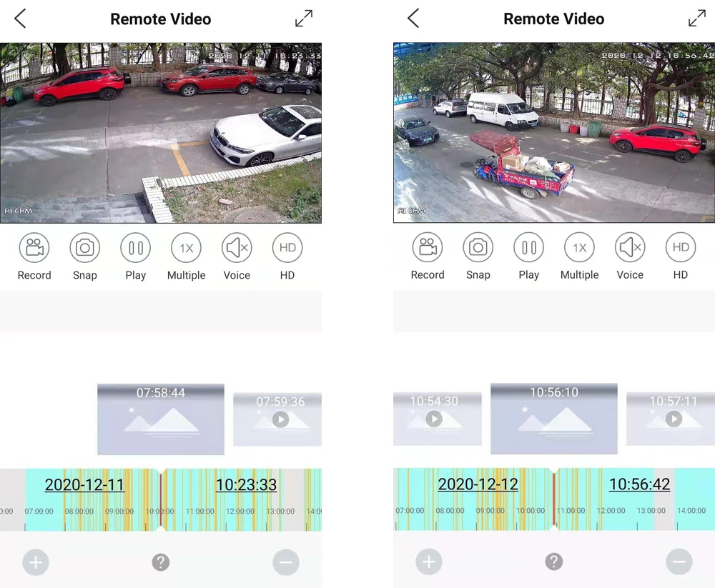Click left timeline red playhead marker
Screen dimensions: 715x588
pyautogui.click(x=160, y=500)
